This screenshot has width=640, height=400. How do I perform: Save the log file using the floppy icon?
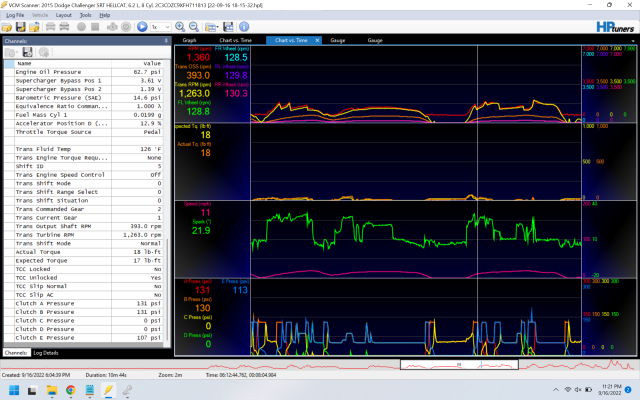click(x=20, y=27)
